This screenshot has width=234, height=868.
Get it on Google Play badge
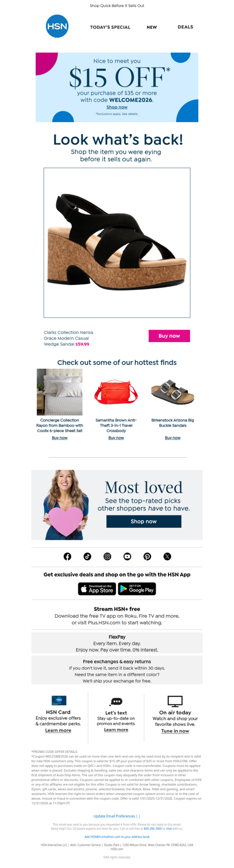pyautogui.click(x=137, y=589)
